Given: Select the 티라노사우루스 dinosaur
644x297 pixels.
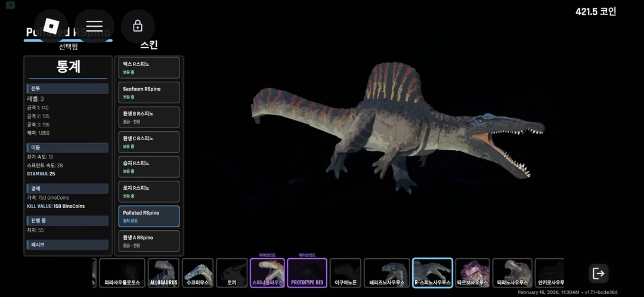Looking at the screenshot, I should coord(512,273).
